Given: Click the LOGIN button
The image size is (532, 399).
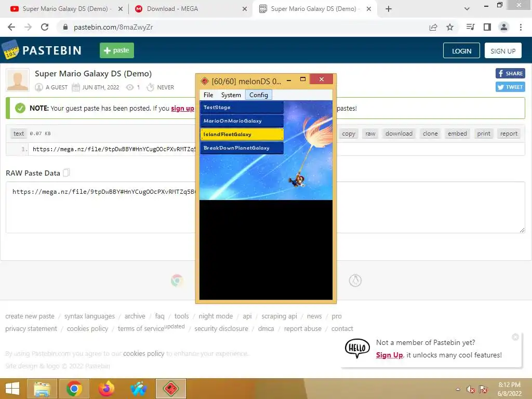Looking at the screenshot, I should pyautogui.click(x=461, y=51).
